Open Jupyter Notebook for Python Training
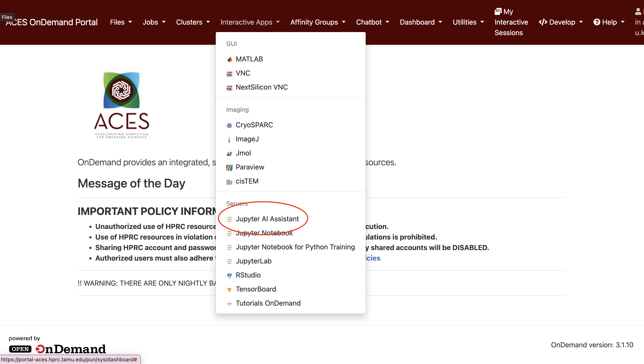Viewport: 644px width, 364px height. click(290, 247)
